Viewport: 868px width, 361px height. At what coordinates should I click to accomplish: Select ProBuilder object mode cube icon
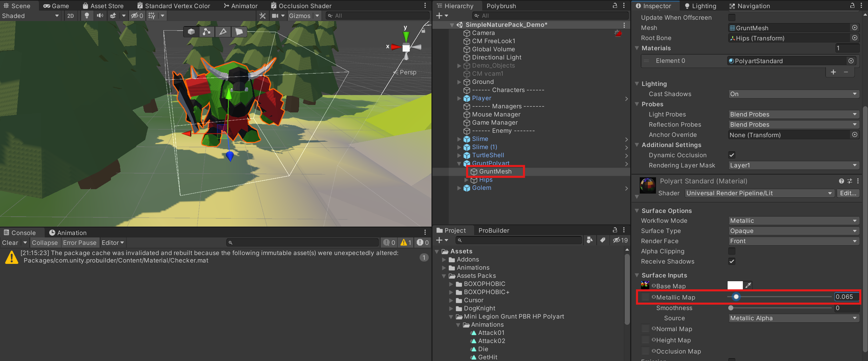coord(191,32)
